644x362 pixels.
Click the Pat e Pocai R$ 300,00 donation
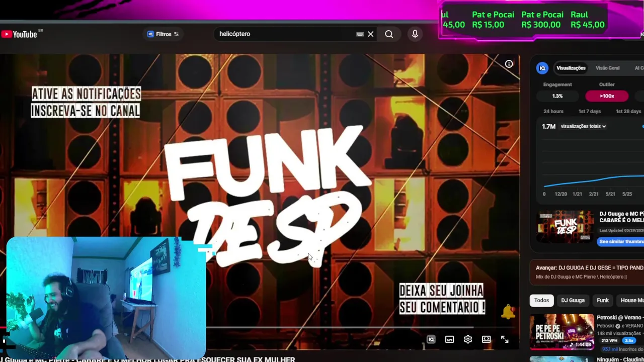coord(542,20)
